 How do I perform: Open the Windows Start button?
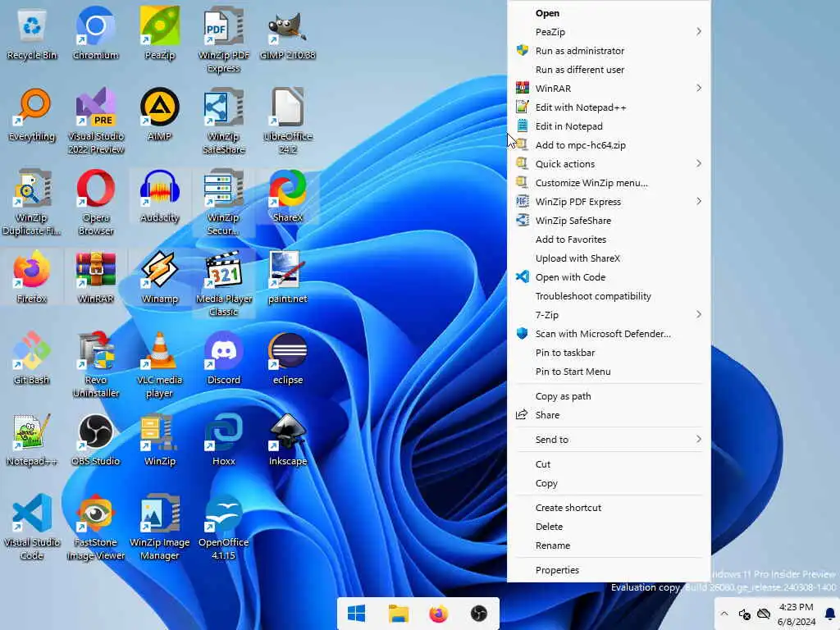point(356,614)
